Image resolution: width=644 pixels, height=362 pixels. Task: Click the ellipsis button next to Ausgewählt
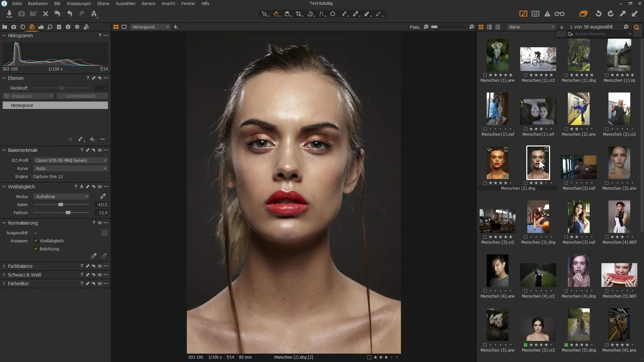105,233
